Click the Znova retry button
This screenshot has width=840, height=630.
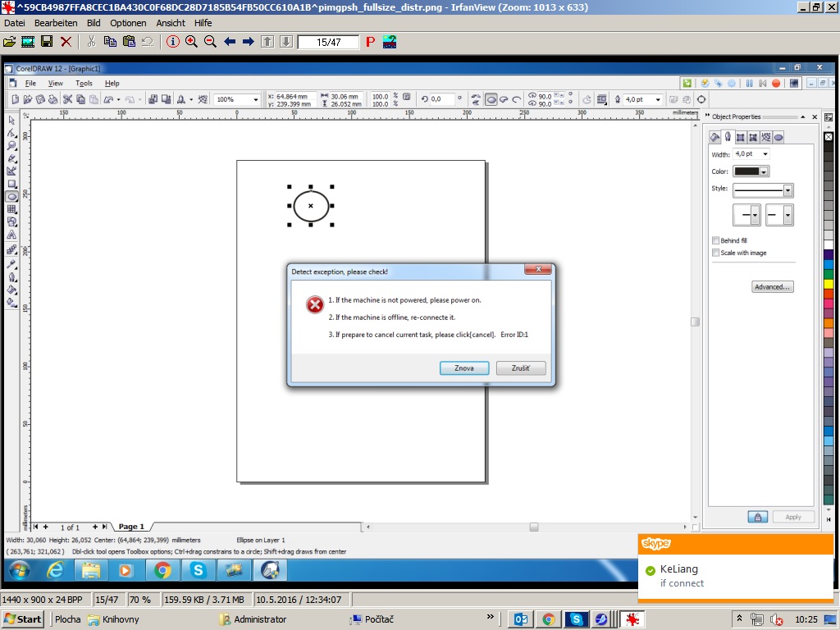[x=464, y=368]
